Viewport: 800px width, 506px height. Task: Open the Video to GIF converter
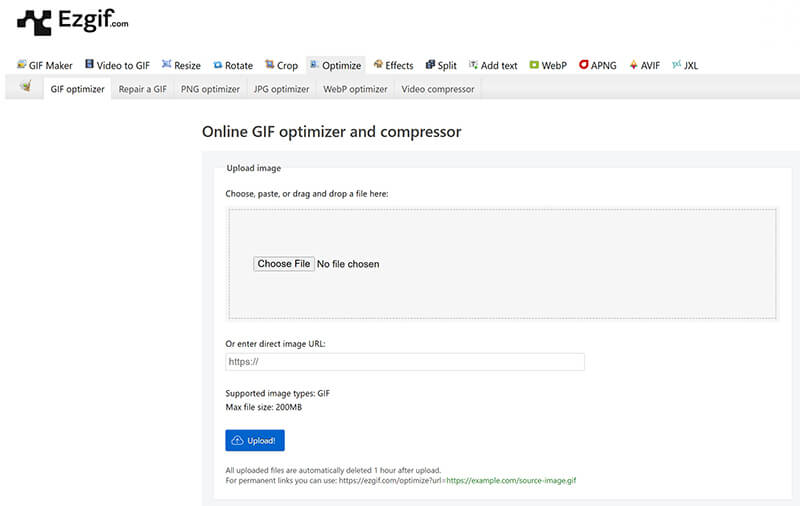117,65
